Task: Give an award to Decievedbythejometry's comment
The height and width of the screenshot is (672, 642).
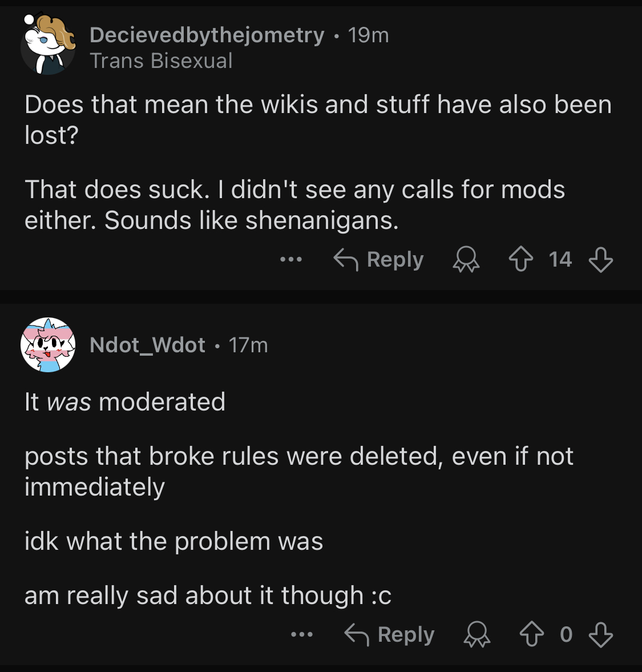Action: [466, 259]
